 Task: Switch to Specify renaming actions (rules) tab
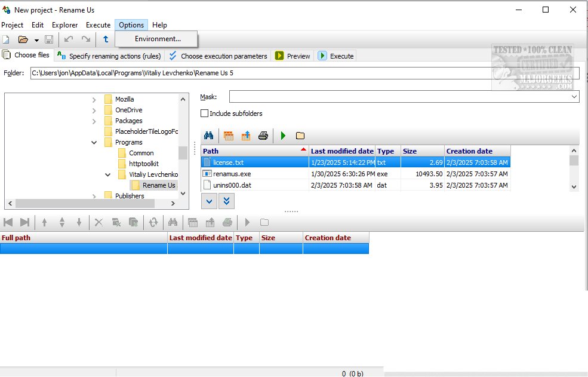[x=109, y=56]
